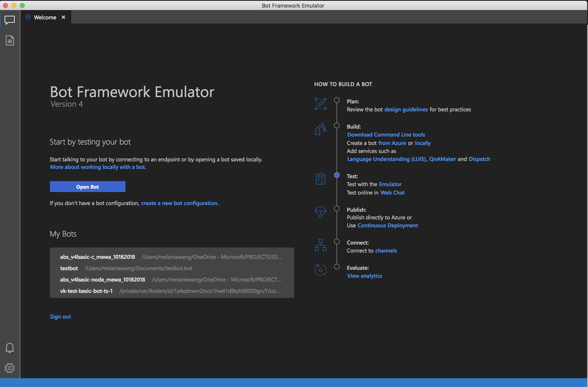Click the Welcome tab emulator icon
The width and height of the screenshot is (588, 387).
click(x=28, y=17)
